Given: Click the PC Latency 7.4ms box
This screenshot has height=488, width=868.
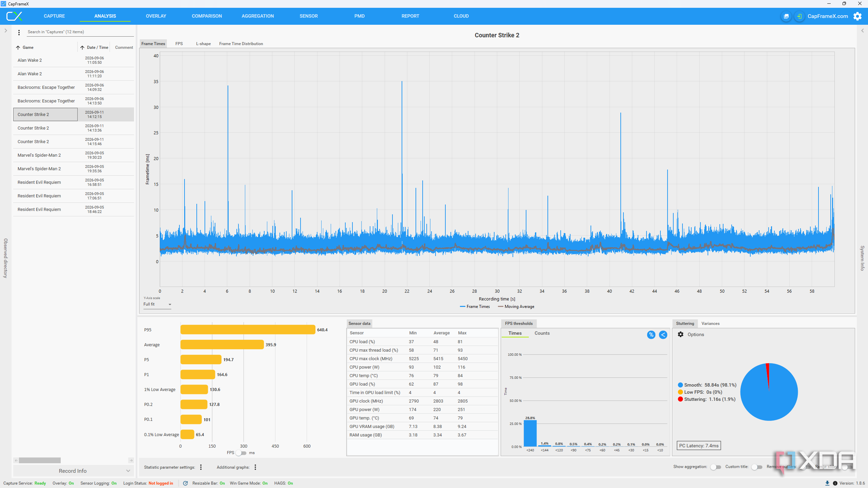Looking at the screenshot, I should pyautogui.click(x=699, y=446).
